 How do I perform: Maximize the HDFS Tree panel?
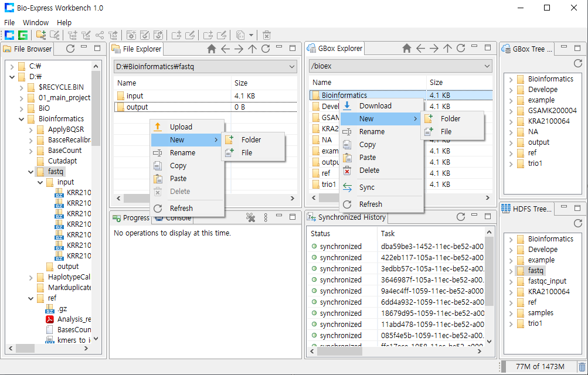tap(577, 208)
